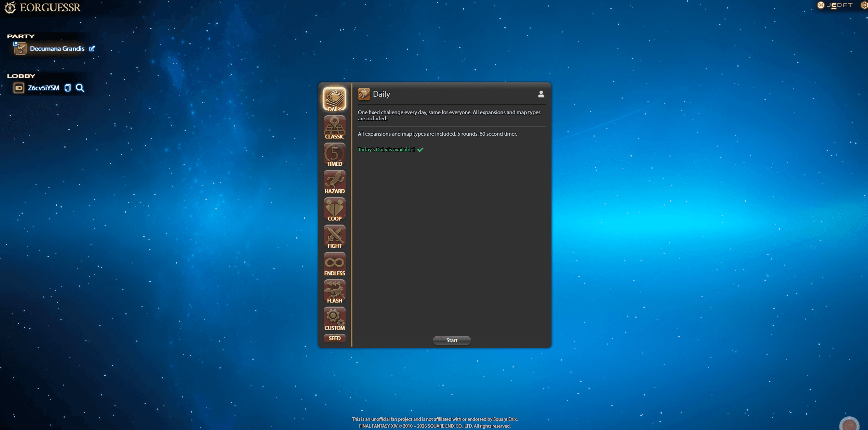Select the Timed mode icon

(x=334, y=154)
